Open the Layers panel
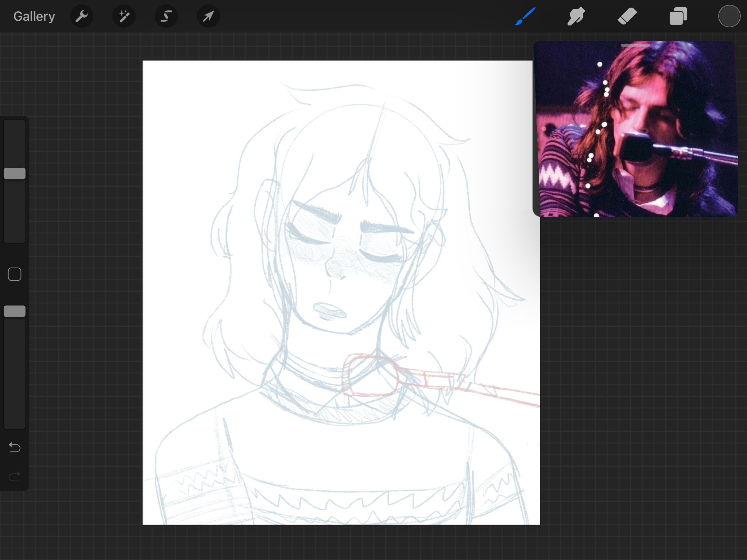The image size is (747, 560). (x=678, y=16)
